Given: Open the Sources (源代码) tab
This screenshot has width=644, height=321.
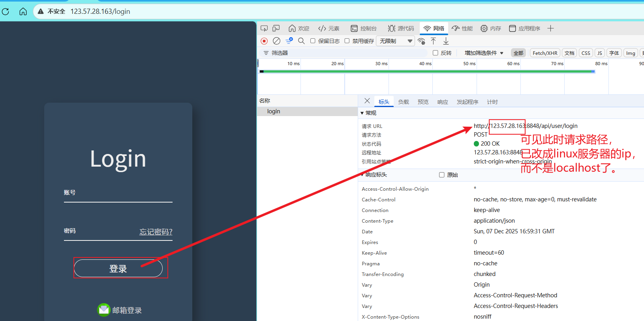Looking at the screenshot, I should click(401, 28).
